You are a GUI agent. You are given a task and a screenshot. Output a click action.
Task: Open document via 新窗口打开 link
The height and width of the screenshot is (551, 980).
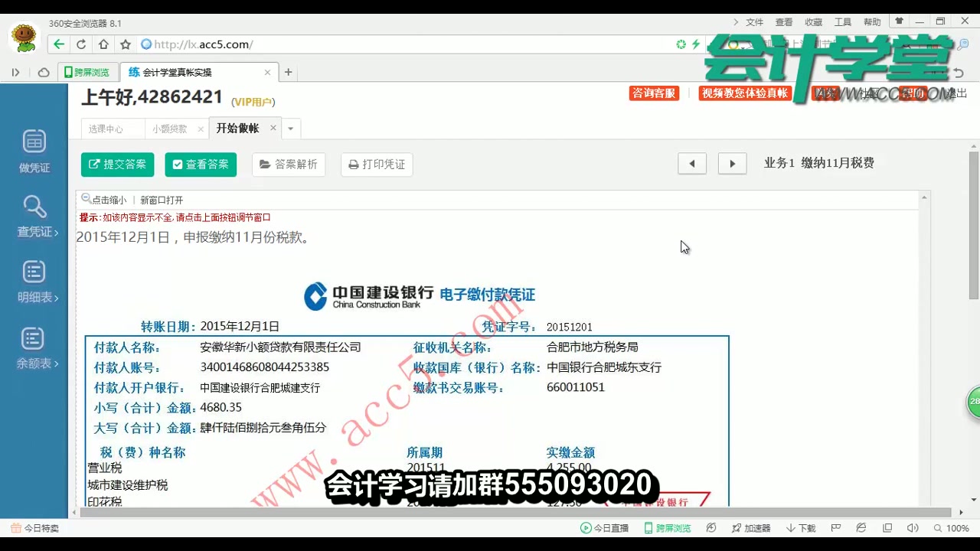coord(162,201)
